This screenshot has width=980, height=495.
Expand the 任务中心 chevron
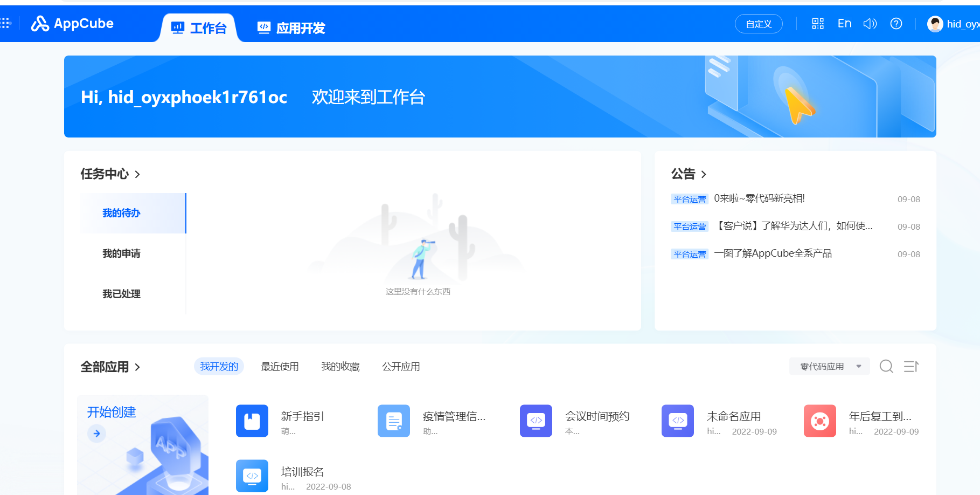[137, 174]
